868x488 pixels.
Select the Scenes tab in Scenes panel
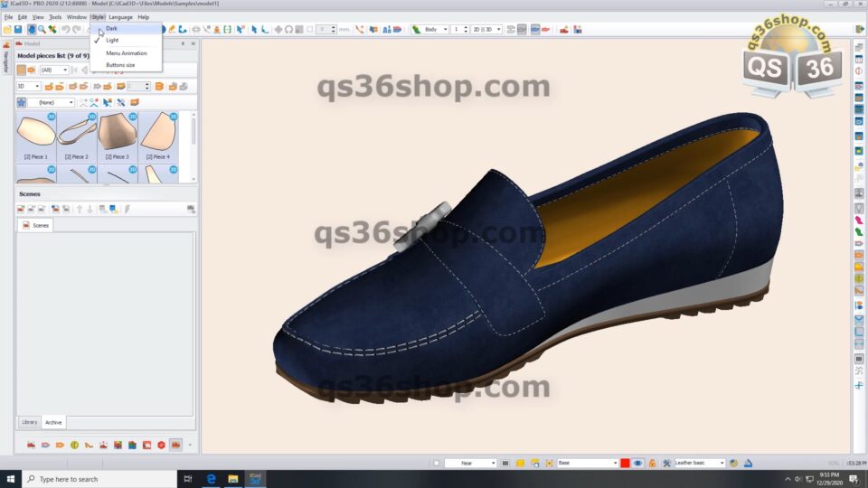click(x=35, y=225)
